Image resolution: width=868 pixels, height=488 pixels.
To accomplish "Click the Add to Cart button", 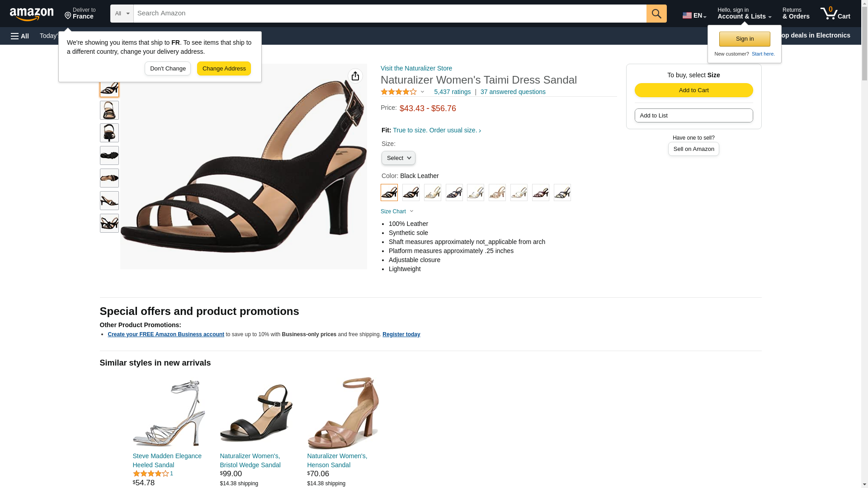I will (x=693, y=90).
